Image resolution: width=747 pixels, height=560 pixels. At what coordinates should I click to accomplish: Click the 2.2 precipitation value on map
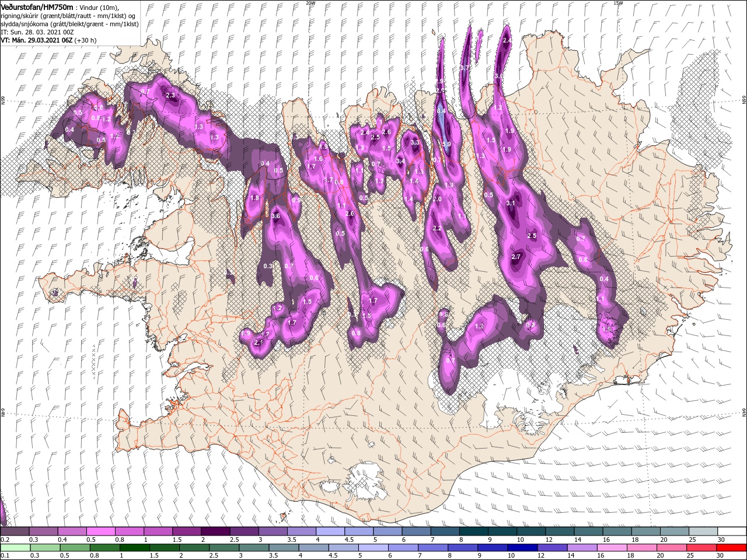[437, 229]
